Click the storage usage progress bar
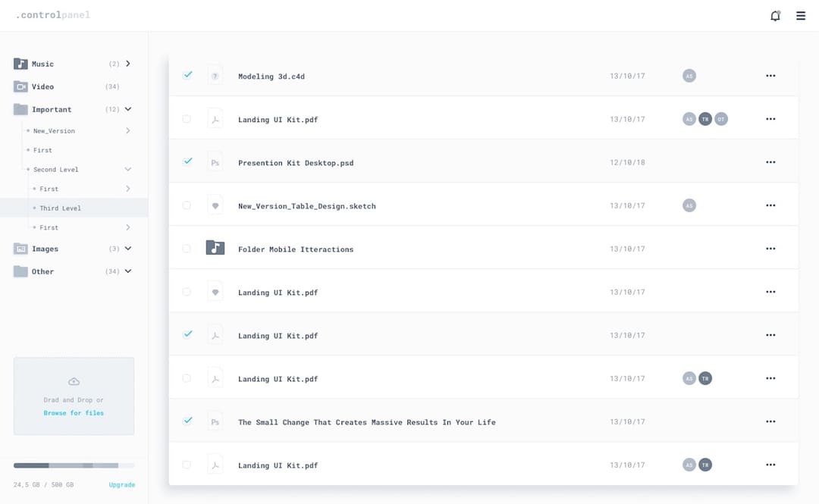The height and width of the screenshot is (504, 819). (74, 465)
